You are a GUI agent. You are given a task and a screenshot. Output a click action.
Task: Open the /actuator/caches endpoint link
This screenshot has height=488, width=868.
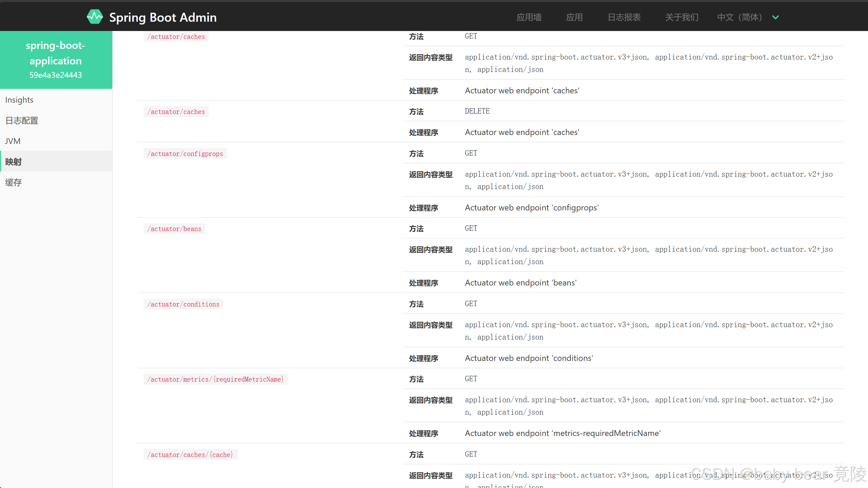(x=176, y=36)
